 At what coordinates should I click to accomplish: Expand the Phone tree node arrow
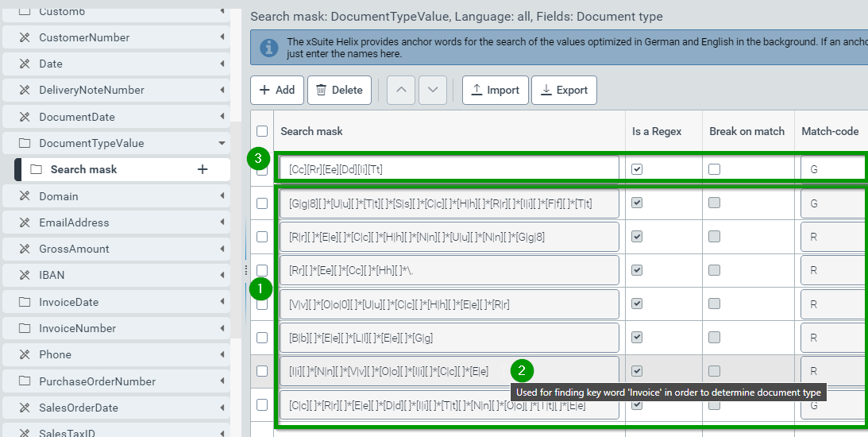tap(222, 354)
